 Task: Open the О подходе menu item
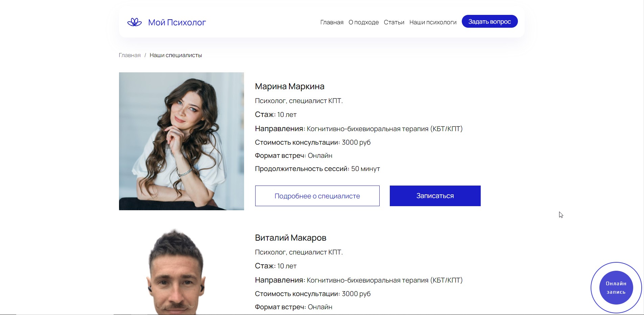363,22
